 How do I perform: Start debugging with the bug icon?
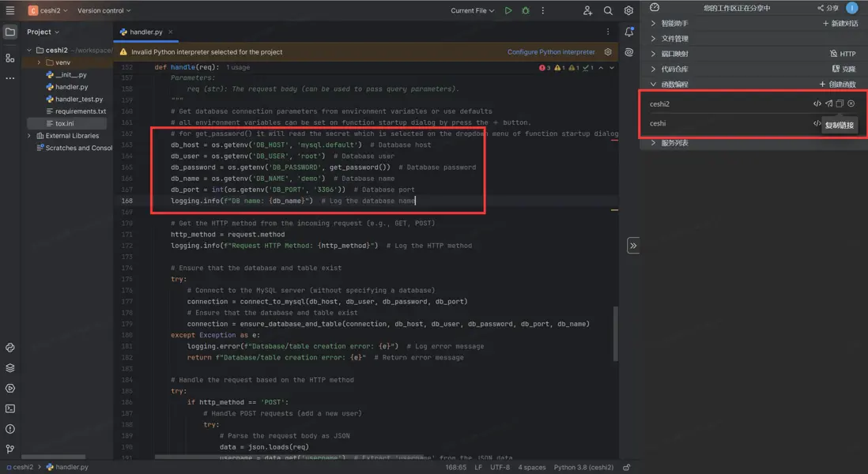click(525, 11)
